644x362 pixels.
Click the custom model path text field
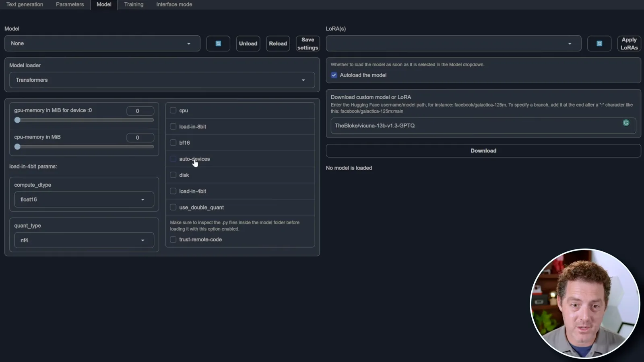(x=483, y=125)
